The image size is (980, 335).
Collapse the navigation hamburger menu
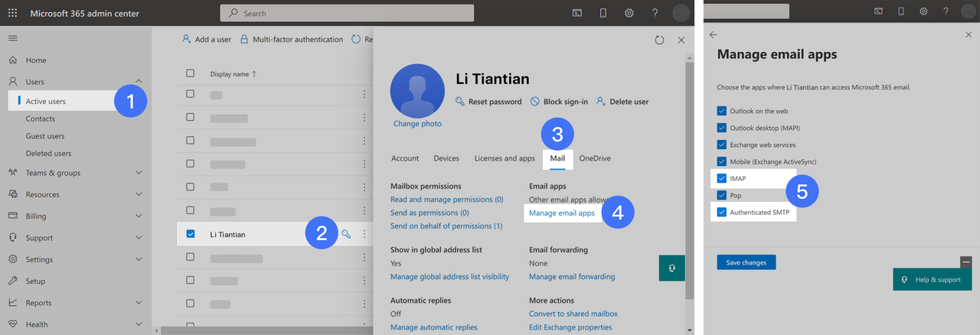tap(13, 37)
